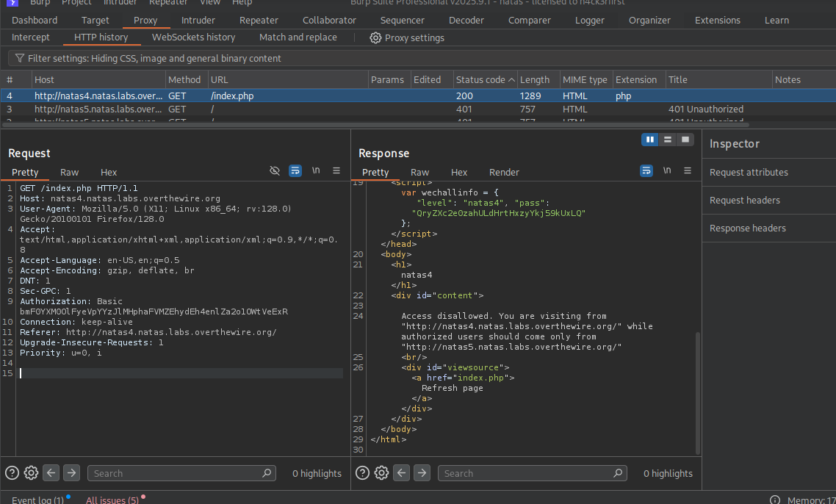Open help icon below Request panel
This screenshot has height=504, width=836.
12,473
